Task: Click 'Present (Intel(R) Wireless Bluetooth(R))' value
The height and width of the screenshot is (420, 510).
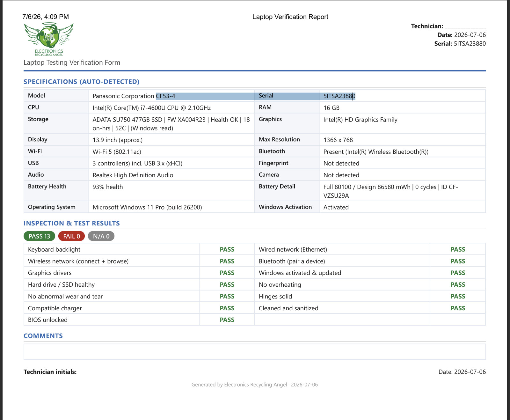Action: pos(376,152)
